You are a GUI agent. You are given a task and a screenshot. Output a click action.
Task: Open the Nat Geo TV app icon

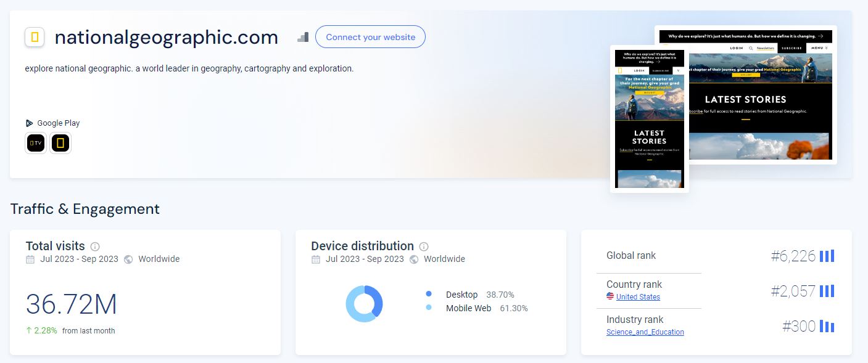[x=36, y=144]
